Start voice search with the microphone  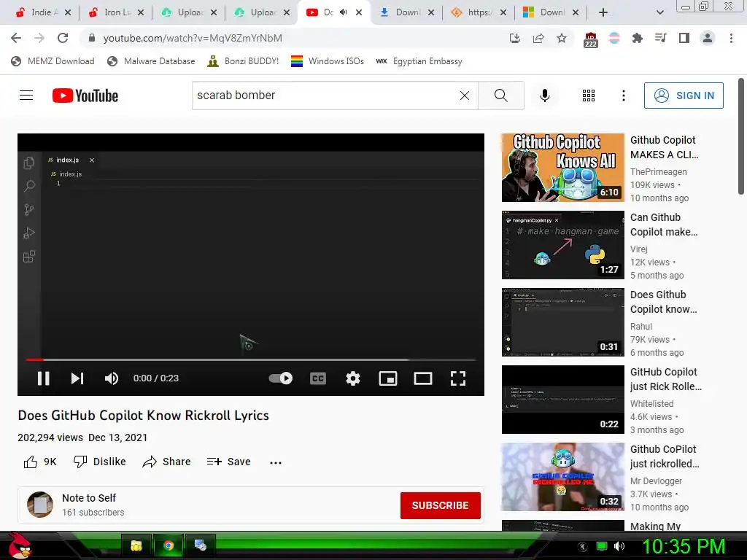pos(544,96)
